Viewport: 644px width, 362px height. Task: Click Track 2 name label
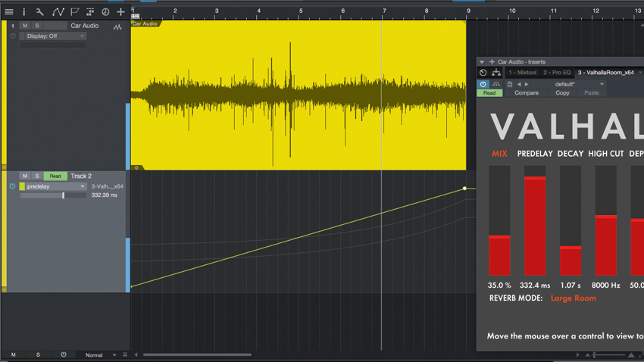(81, 176)
